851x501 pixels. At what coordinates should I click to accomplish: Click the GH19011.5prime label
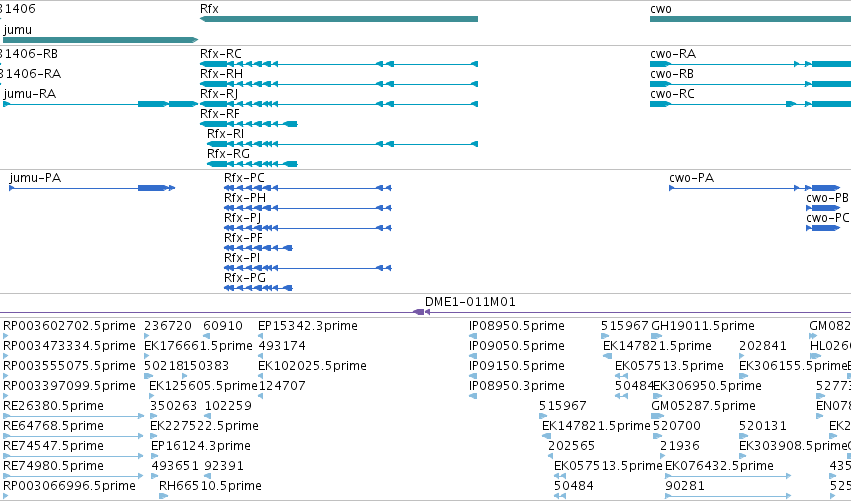point(703,326)
